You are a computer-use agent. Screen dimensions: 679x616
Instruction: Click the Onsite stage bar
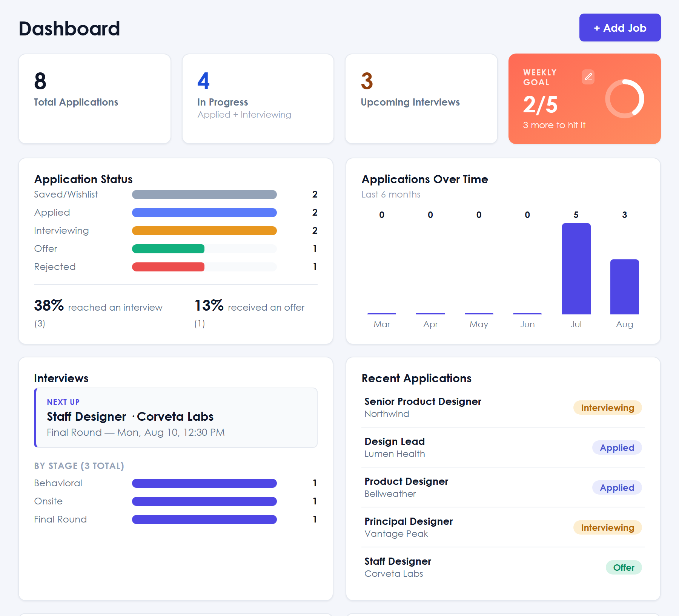click(x=204, y=501)
